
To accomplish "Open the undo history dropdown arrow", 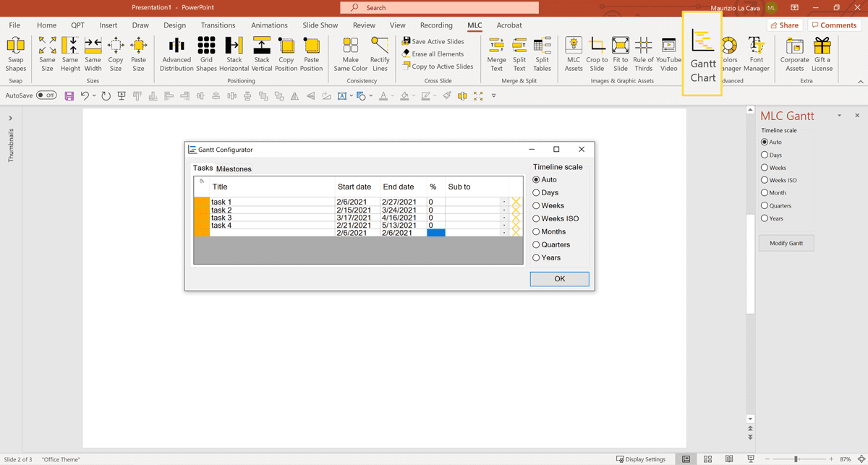I will coord(94,95).
